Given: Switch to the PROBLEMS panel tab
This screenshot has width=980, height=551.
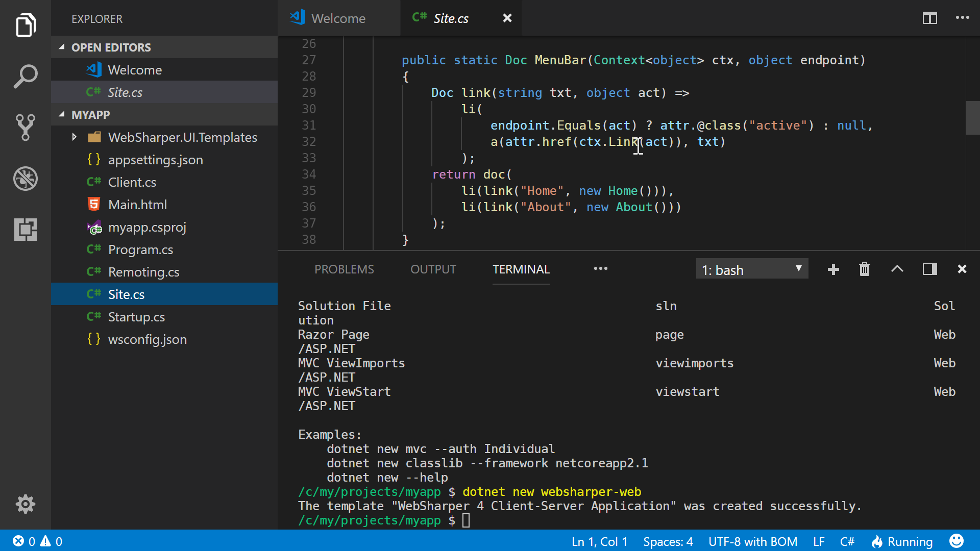Looking at the screenshot, I should click(x=344, y=269).
